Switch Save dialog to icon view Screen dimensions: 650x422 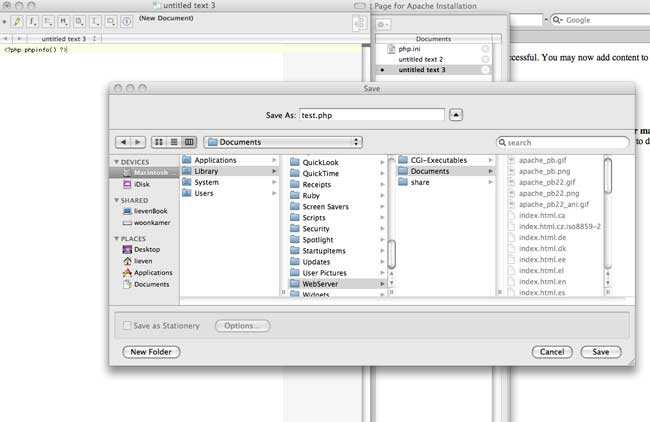(159, 142)
